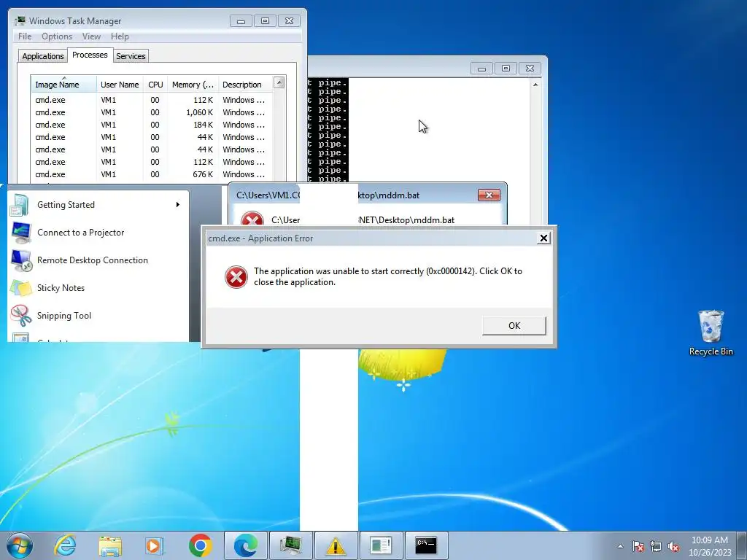
Task: Click scroll-up arrow in the console window
Action: click(x=535, y=85)
